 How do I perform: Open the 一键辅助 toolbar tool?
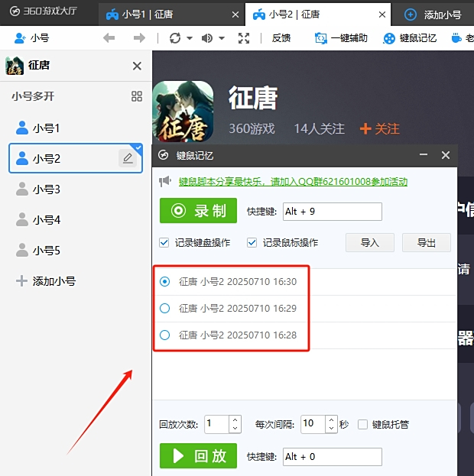[341, 38]
